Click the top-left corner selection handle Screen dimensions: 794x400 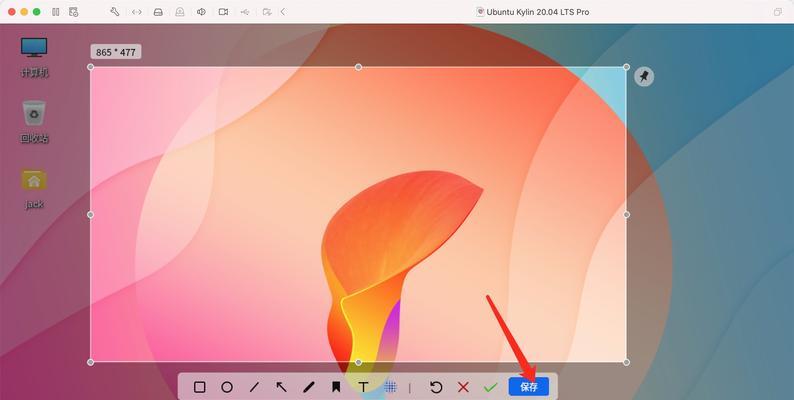click(91, 67)
